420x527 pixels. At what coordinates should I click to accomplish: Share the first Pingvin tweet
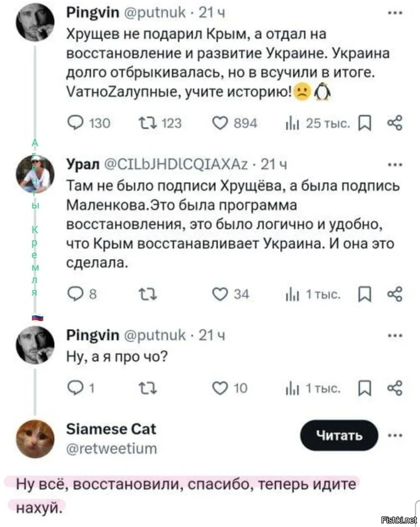pyautogui.click(x=395, y=123)
